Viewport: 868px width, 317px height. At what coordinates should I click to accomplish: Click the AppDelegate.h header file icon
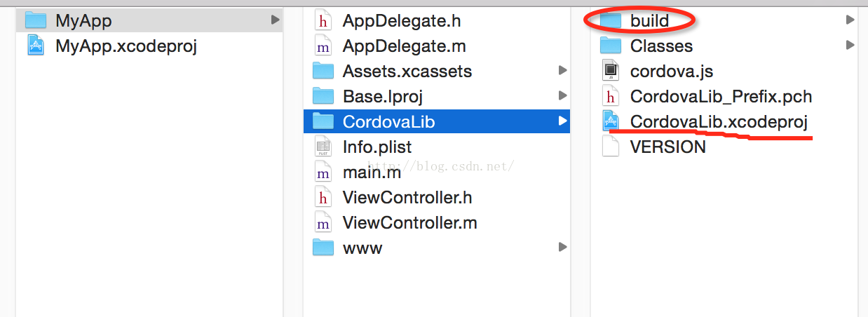(x=323, y=21)
